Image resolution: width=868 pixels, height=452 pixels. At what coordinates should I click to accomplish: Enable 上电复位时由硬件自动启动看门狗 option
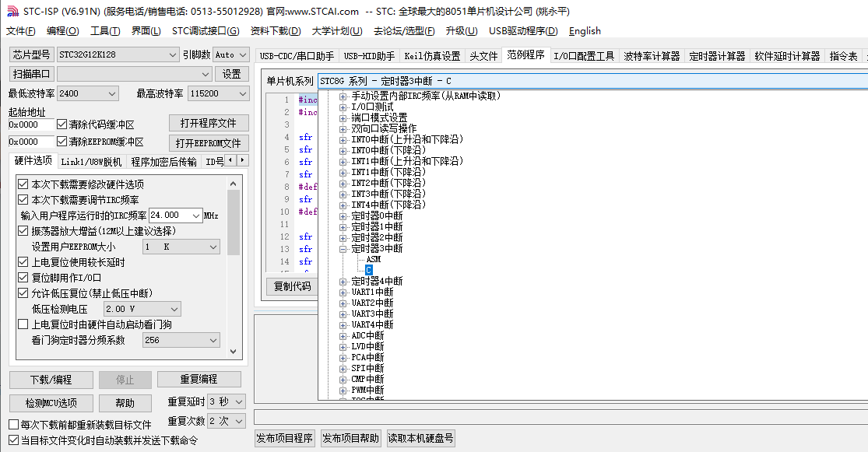point(23,324)
